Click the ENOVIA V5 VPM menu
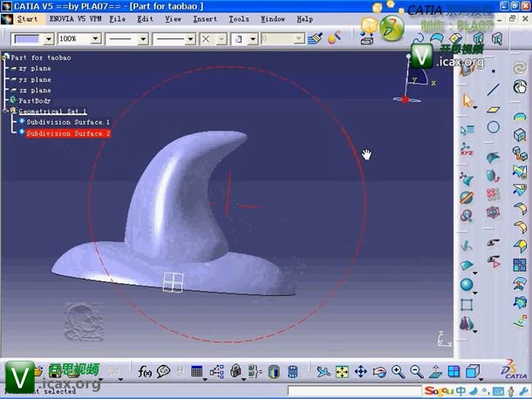The height and width of the screenshot is (399, 532). 78,18
